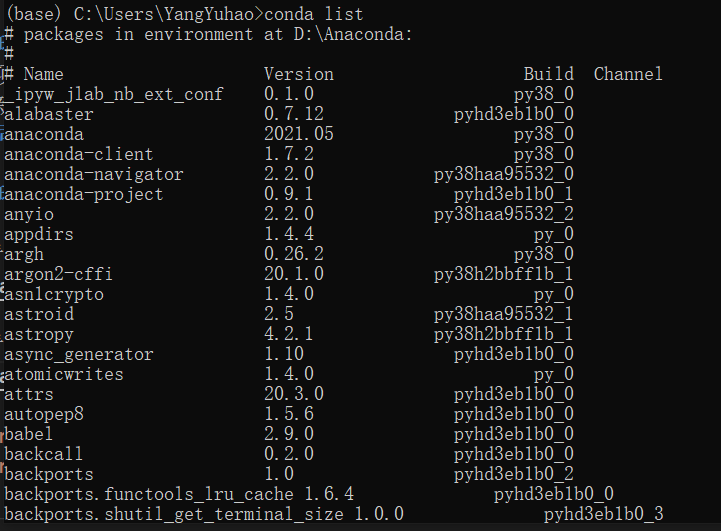Click the 'Build' column header

click(548, 74)
